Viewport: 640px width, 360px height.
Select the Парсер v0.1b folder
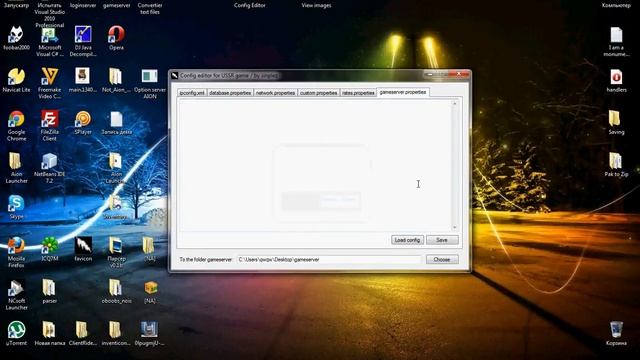tap(116, 246)
